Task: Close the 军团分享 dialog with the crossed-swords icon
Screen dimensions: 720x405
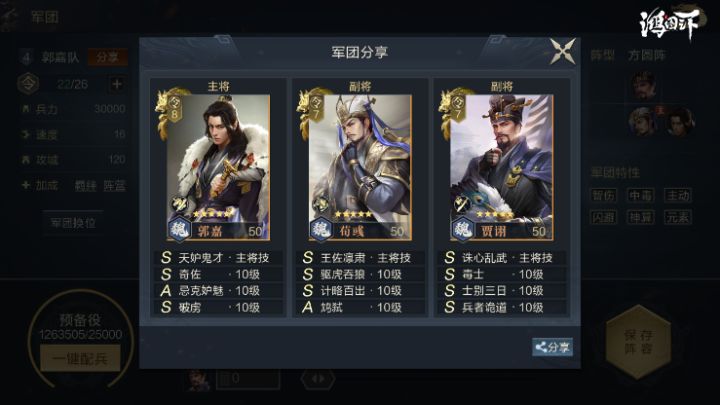Action: pos(562,51)
